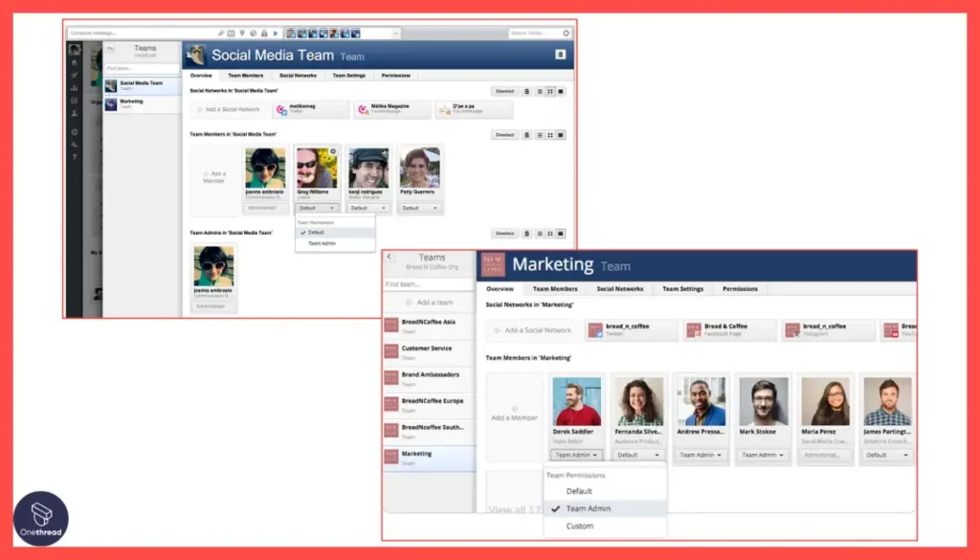Open Patty Guerrero's Default permission dropdown
The height and width of the screenshot is (560, 980).
coord(419,208)
